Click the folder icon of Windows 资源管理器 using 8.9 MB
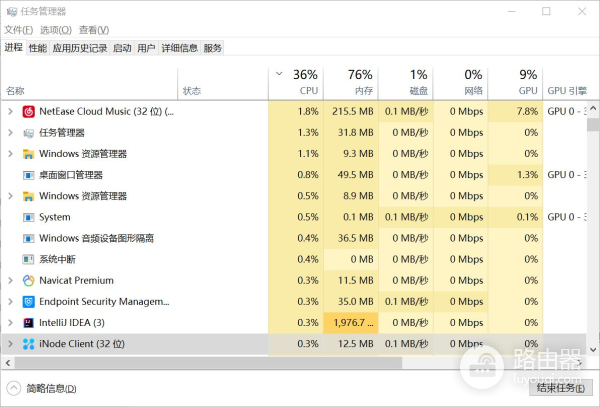This screenshot has width=600, height=407. click(x=28, y=196)
